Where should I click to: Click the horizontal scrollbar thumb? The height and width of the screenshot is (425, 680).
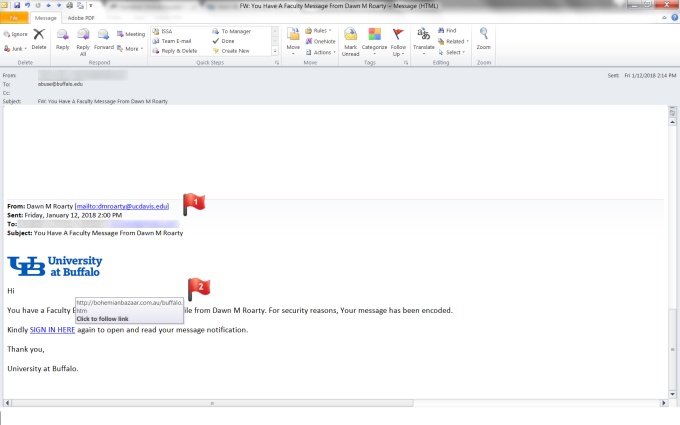click(212, 403)
